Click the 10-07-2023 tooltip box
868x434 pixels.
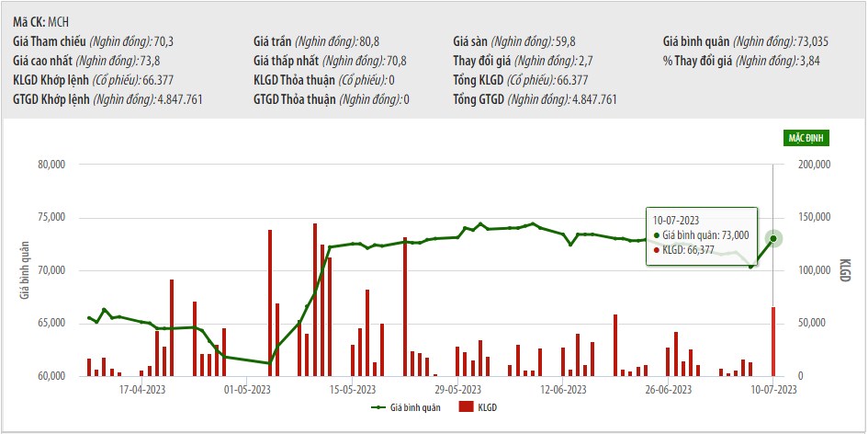pyautogui.click(x=702, y=234)
